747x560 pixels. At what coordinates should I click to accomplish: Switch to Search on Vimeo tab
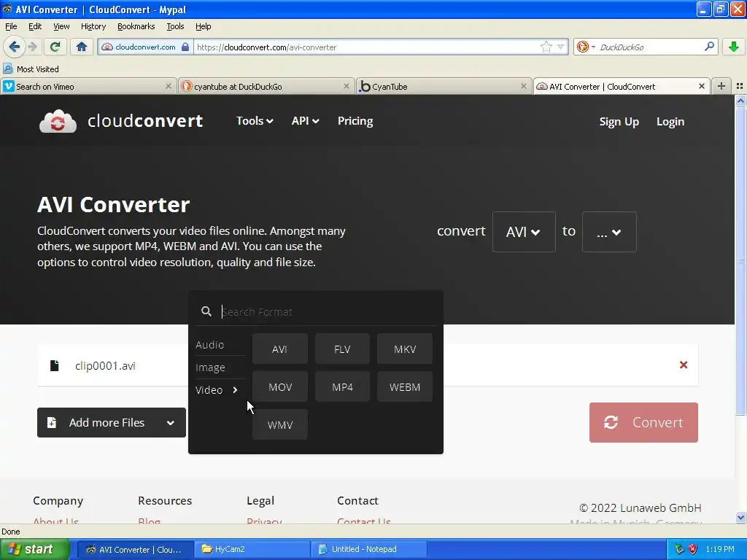click(x=88, y=86)
